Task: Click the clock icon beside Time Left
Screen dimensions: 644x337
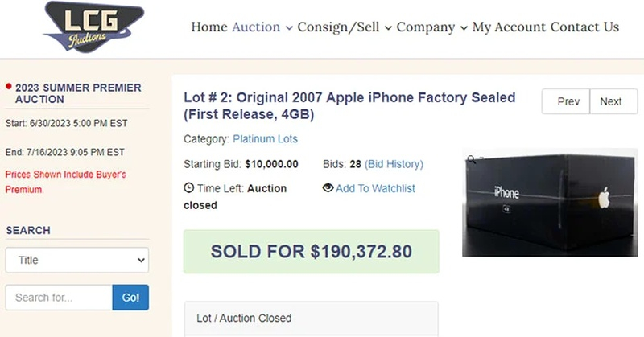Action: [x=189, y=188]
